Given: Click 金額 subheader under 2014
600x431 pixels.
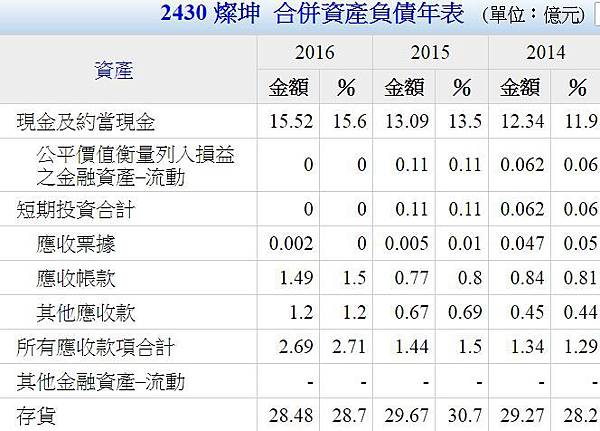Looking at the screenshot, I should [520, 88].
